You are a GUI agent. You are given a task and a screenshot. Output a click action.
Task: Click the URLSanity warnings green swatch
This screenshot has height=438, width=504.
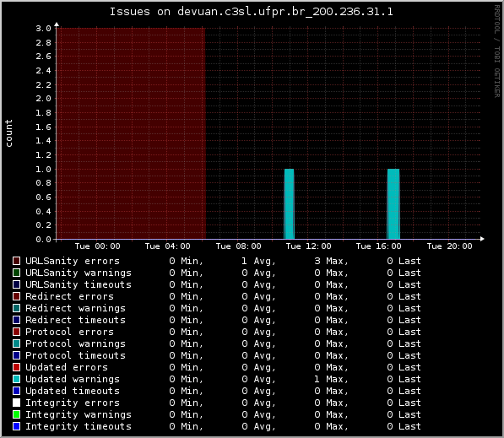[x=16, y=273]
